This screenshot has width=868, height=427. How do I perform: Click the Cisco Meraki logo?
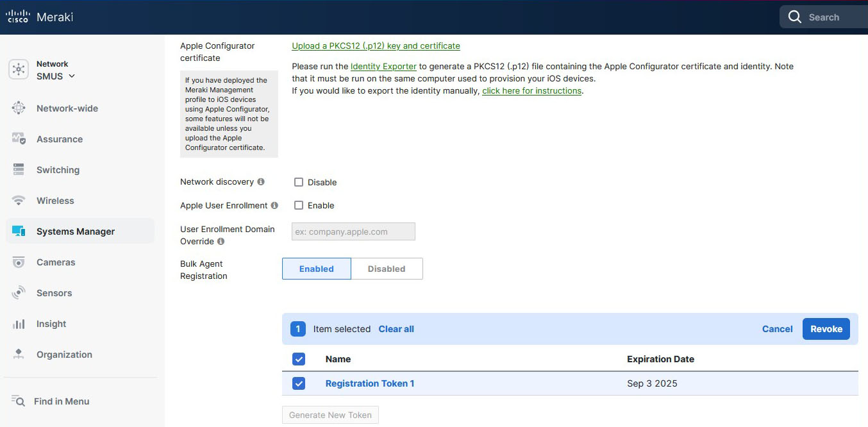pyautogui.click(x=40, y=17)
